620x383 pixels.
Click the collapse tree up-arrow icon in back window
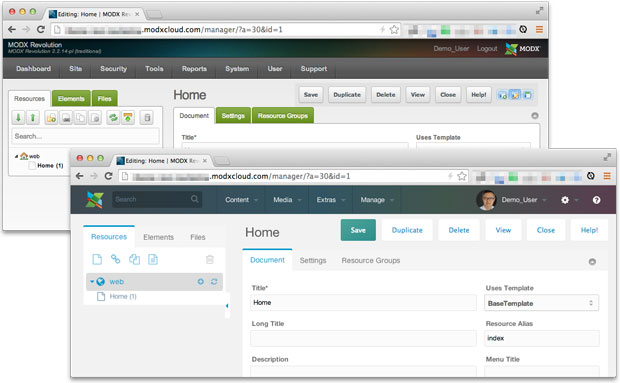click(33, 117)
